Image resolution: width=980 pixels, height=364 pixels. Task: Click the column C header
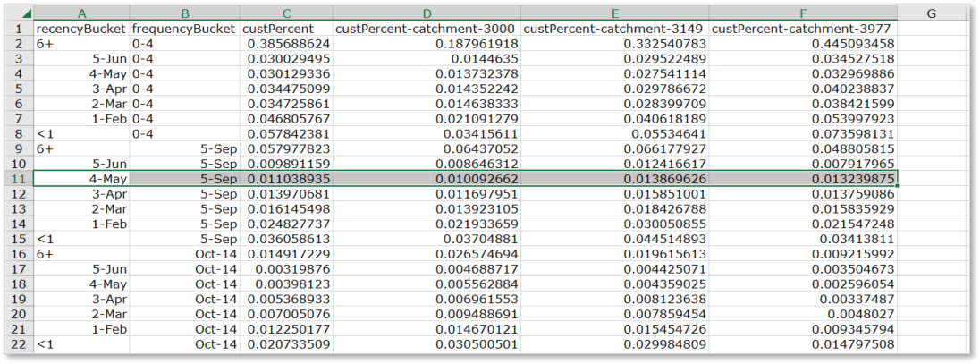coord(286,13)
